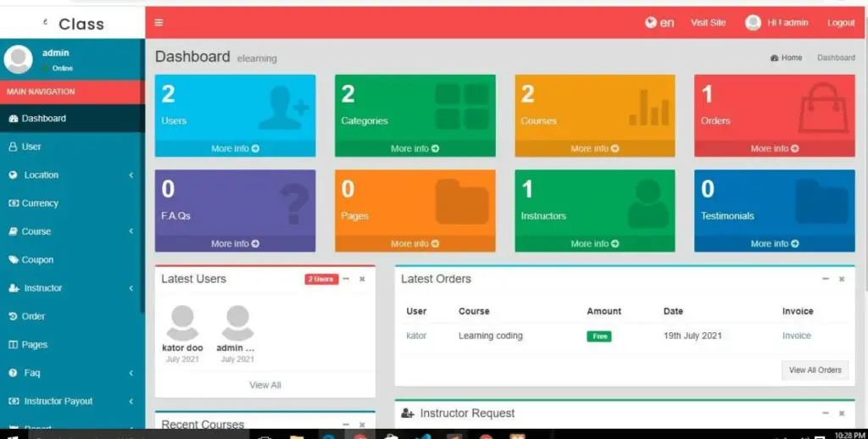This screenshot has width=868, height=439.
Task: Click the Instructor user-plus icon in sidebar
Action: pos(14,288)
